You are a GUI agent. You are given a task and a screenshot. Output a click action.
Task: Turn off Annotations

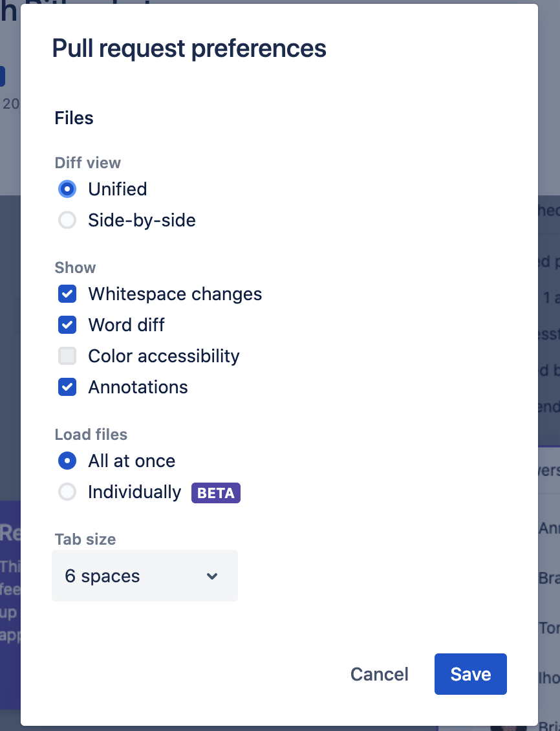pos(67,387)
